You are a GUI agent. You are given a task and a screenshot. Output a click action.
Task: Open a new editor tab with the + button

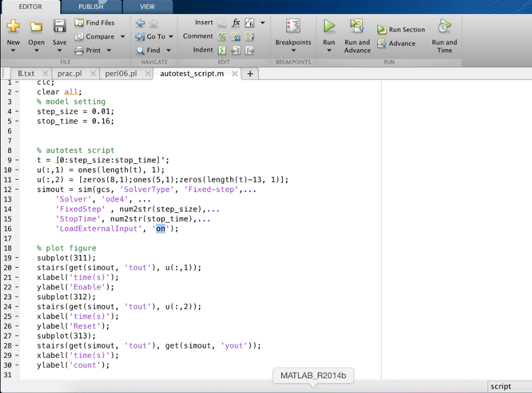click(x=250, y=74)
